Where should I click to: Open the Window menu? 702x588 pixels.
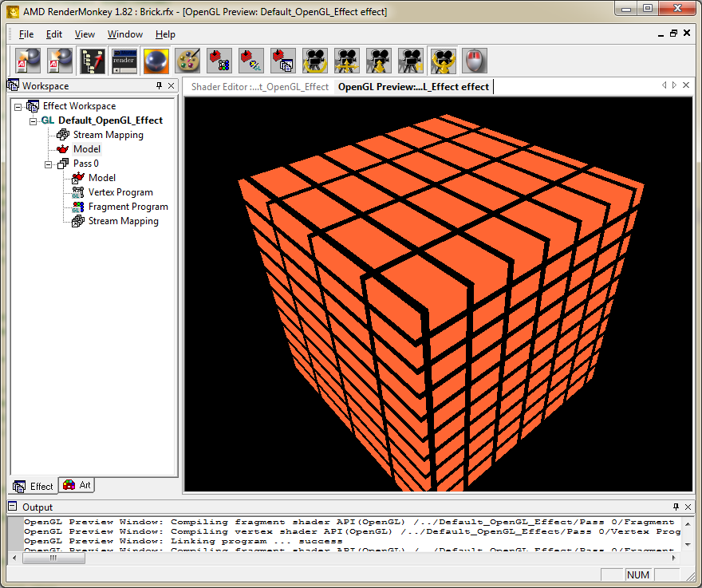[x=125, y=34]
